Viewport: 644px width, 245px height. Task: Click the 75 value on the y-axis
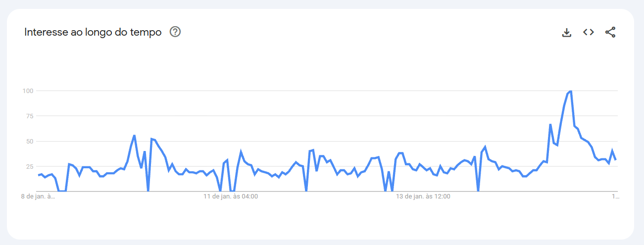[x=29, y=116]
